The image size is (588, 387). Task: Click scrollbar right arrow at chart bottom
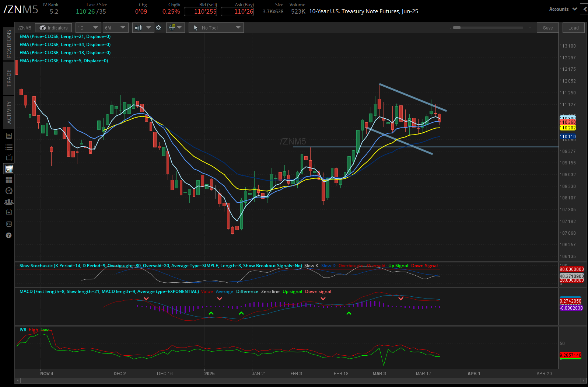[583, 380]
